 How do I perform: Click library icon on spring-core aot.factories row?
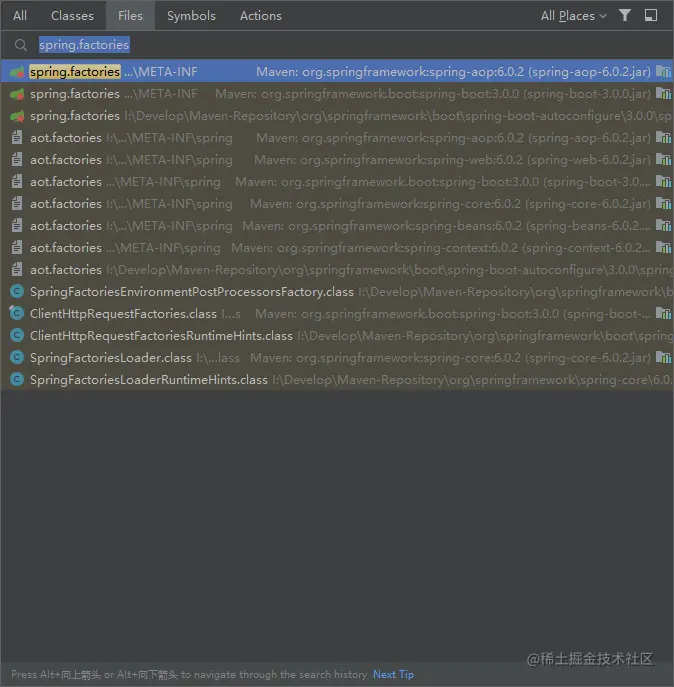point(663,203)
